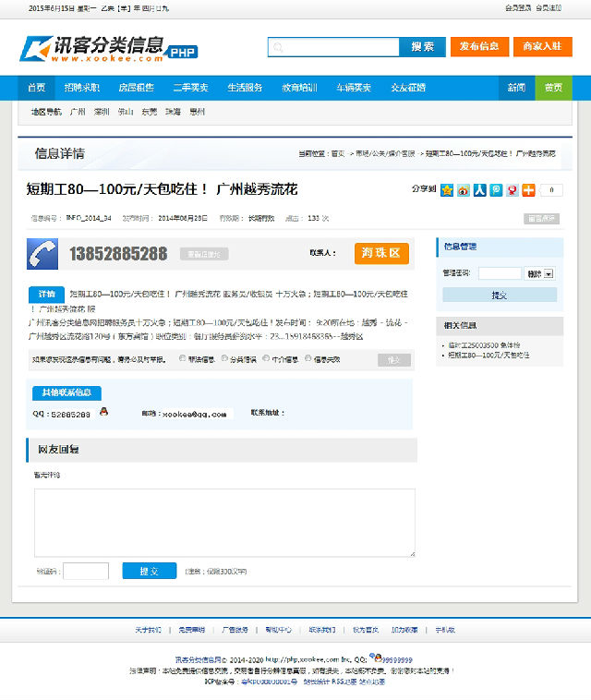Click the magnifier icon in search box
The image size is (591, 700).
coord(278,47)
